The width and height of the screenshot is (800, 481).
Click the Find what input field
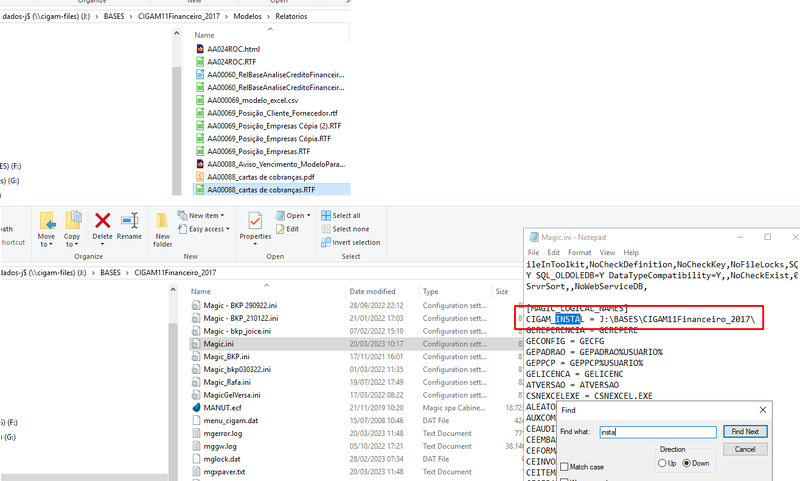click(658, 432)
